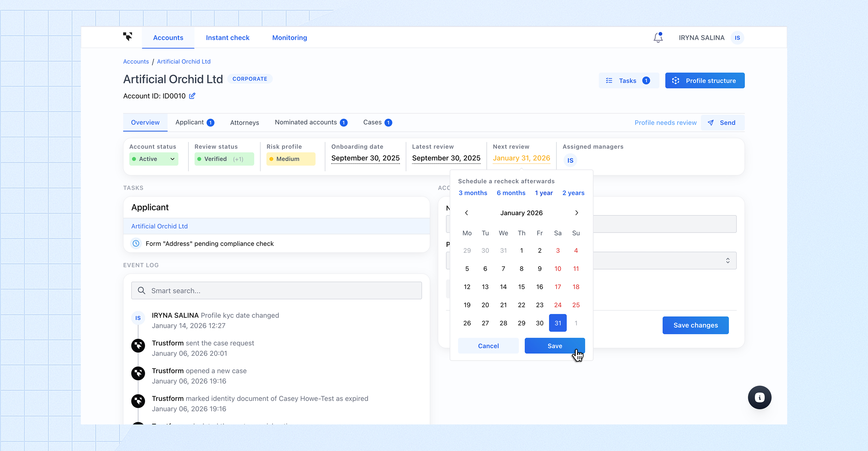Click the Next review date January 31, 2026

521,158
